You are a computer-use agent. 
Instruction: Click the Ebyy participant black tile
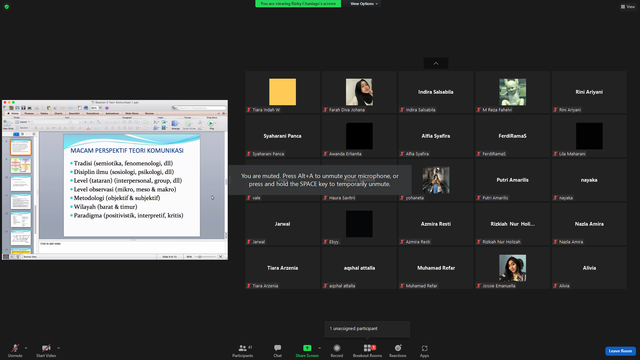tap(359, 224)
